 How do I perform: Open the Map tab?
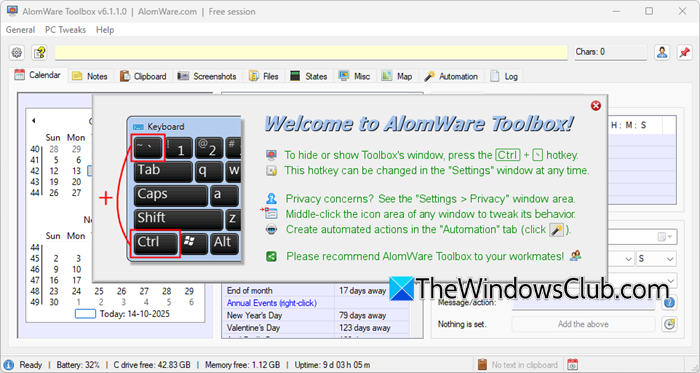[397, 76]
